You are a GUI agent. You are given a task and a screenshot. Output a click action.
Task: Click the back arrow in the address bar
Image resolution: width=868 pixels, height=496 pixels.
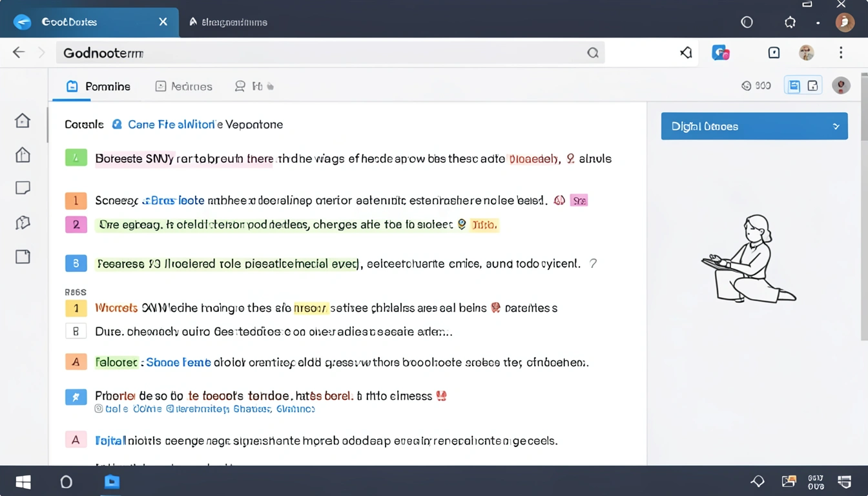pos(19,53)
